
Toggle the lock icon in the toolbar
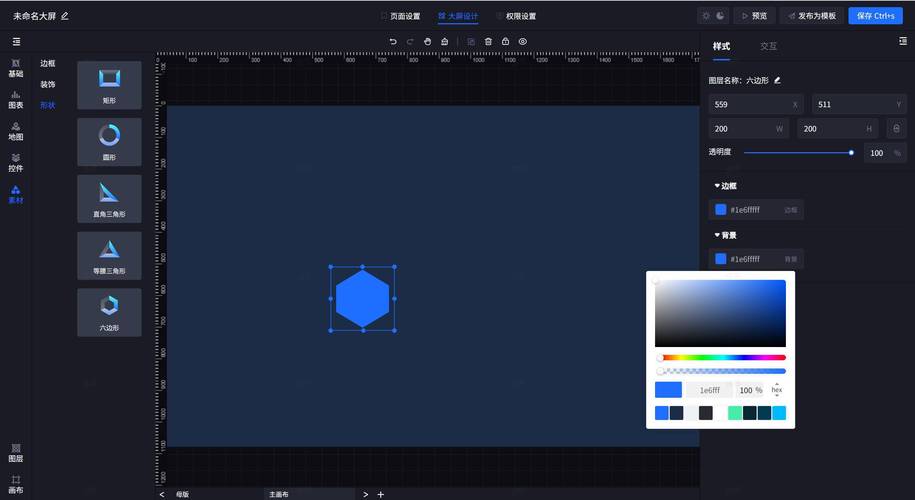[505, 41]
